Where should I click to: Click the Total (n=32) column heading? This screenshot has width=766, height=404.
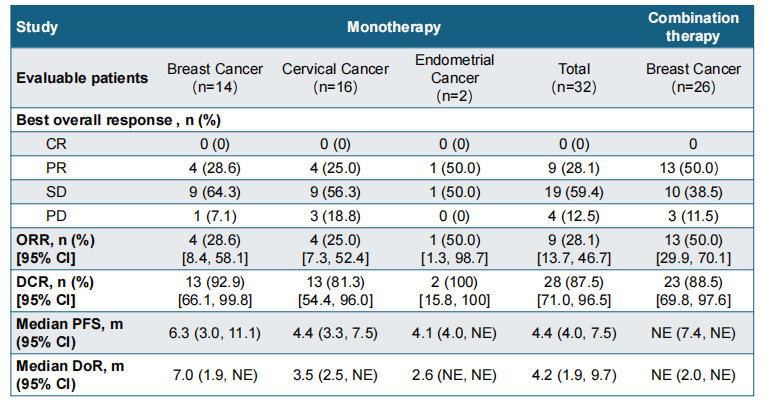[x=574, y=77]
